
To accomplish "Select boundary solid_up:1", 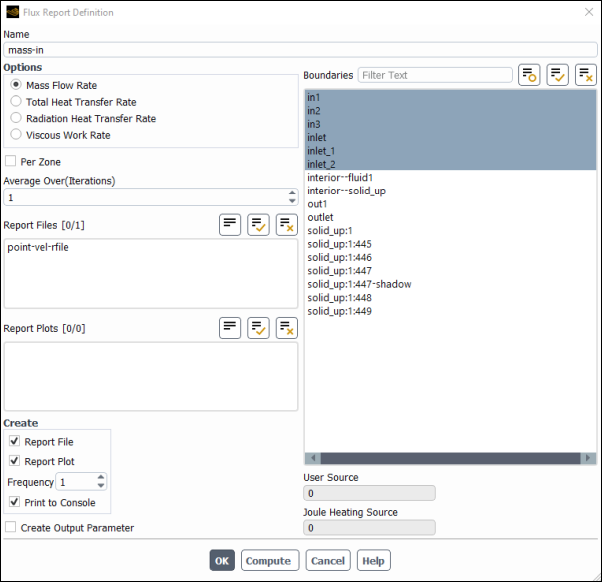I will click(450, 231).
